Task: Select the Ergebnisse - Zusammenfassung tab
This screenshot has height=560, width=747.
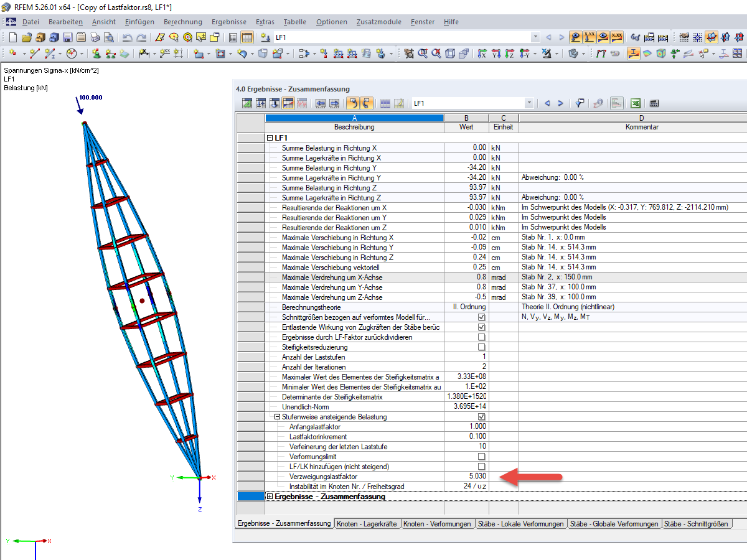Action: (284, 524)
